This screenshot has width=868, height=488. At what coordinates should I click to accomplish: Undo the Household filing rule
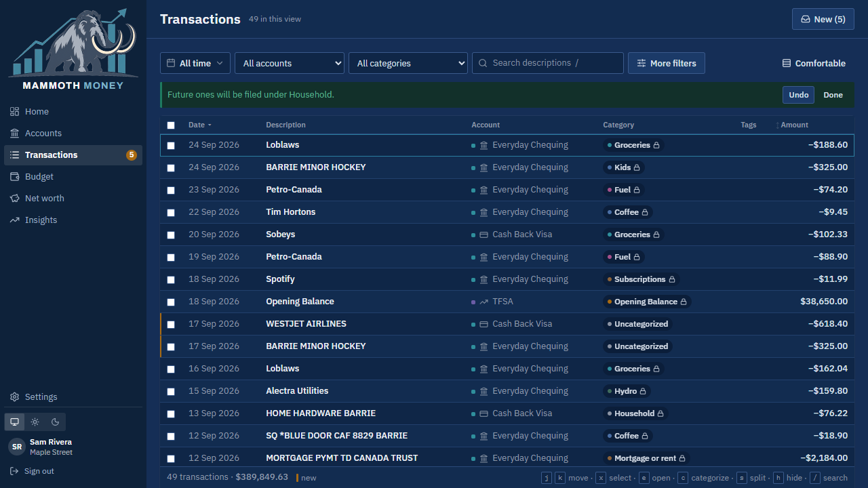pos(799,95)
